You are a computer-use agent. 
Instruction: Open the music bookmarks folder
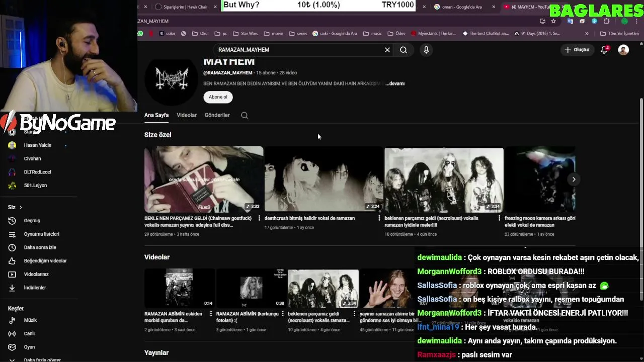tap(372, 34)
